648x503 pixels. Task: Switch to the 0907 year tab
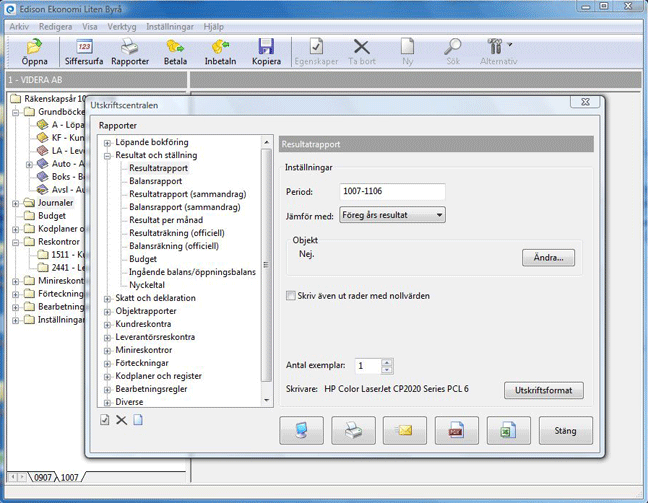click(x=43, y=477)
